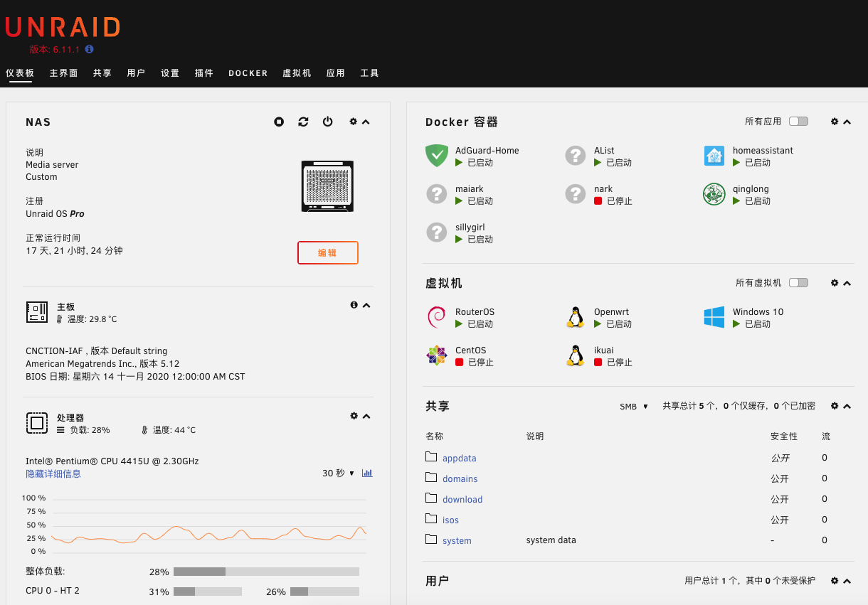Open the 应用 tab

[x=336, y=73]
